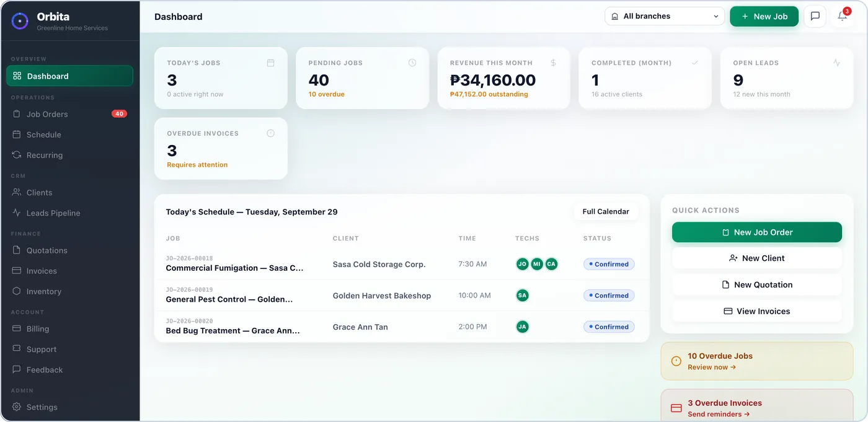868x422 pixels.
Task: Click client Grace Ann Tan
Action: tap(360, 327)
